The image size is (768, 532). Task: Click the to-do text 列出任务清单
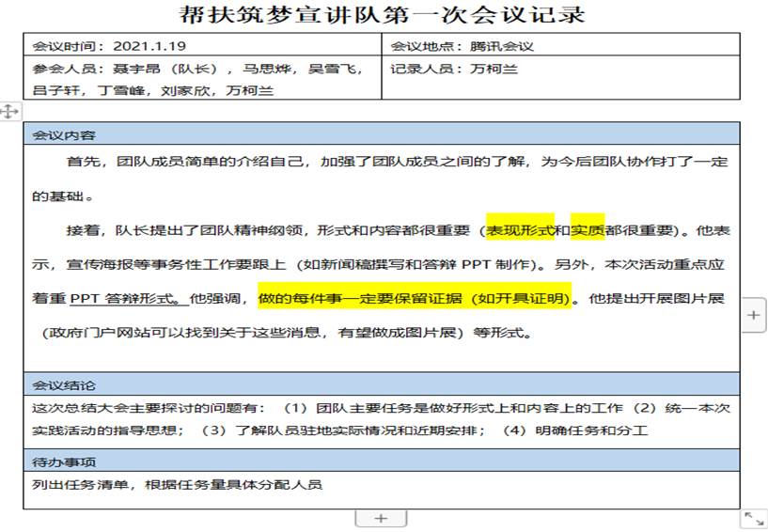(177, 485)
